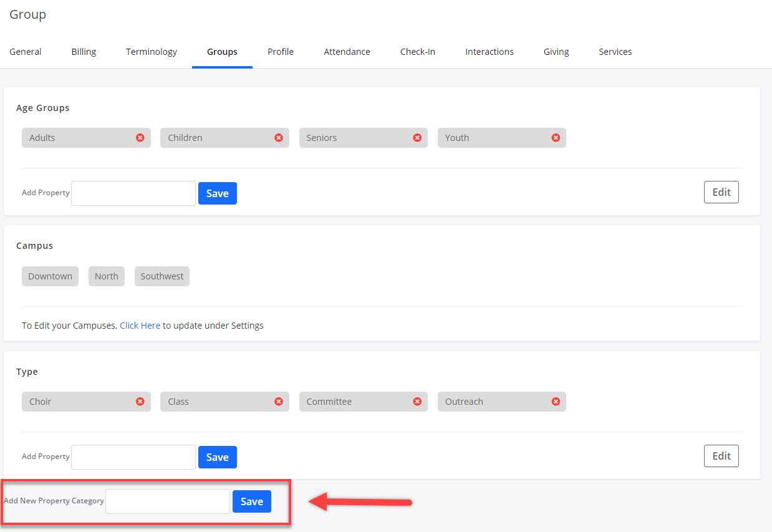Click the Seniors tag label

click(x=322, y=138)
